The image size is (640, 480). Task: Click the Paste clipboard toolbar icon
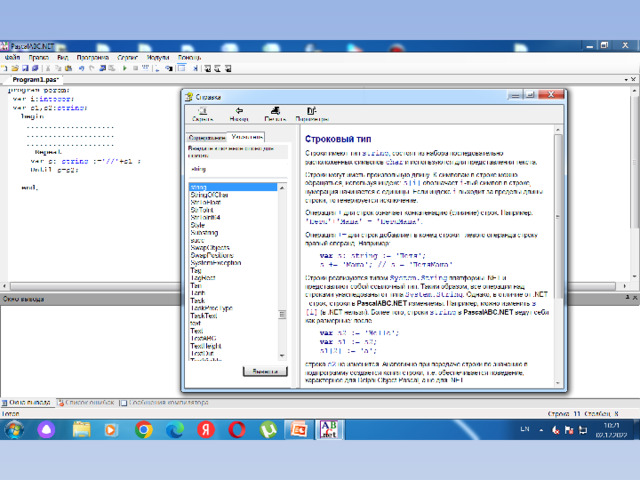pos(68,69)
